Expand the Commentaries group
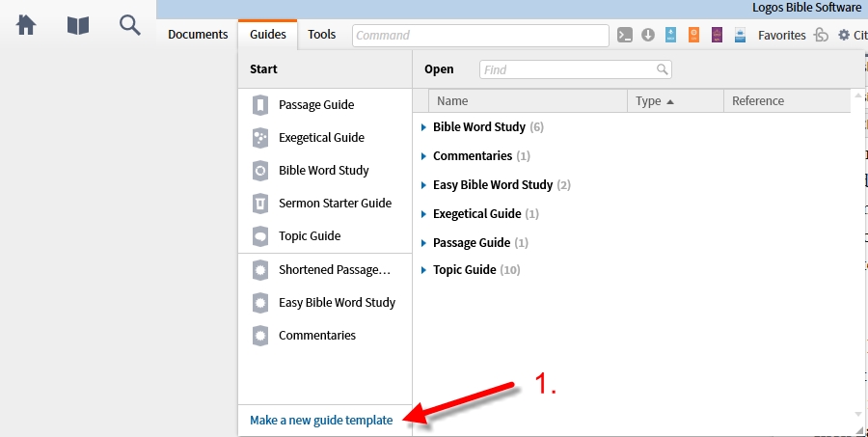 coord(423,156)
